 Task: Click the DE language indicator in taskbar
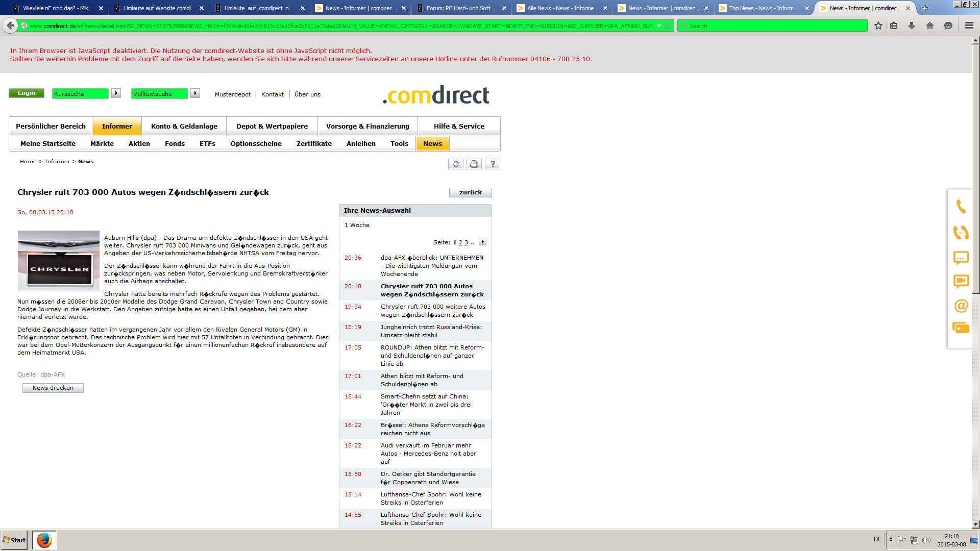click(877, 539)
